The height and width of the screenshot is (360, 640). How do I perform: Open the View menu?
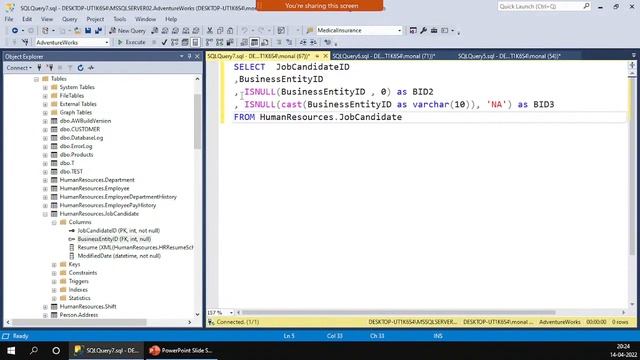pyautogui.click(x=47, y=19)
